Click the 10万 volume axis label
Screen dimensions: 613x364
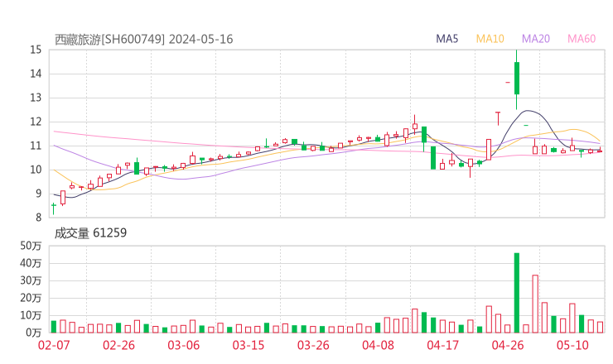(x=31, y=315)
